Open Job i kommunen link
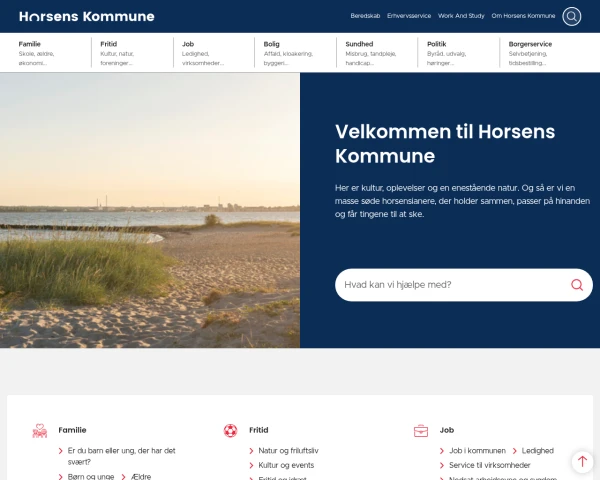The image size is (600, 480). coord(477,451)
